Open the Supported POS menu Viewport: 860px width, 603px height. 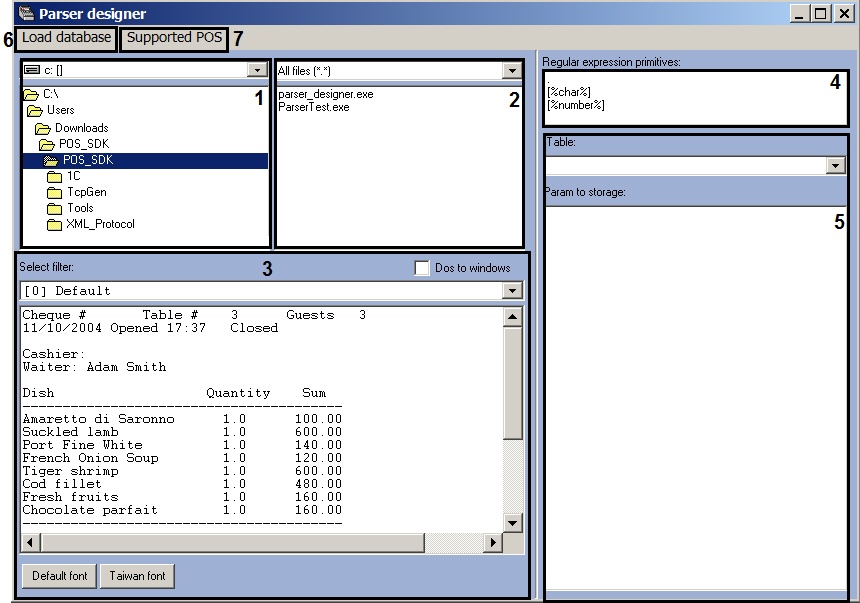[174, 38]
